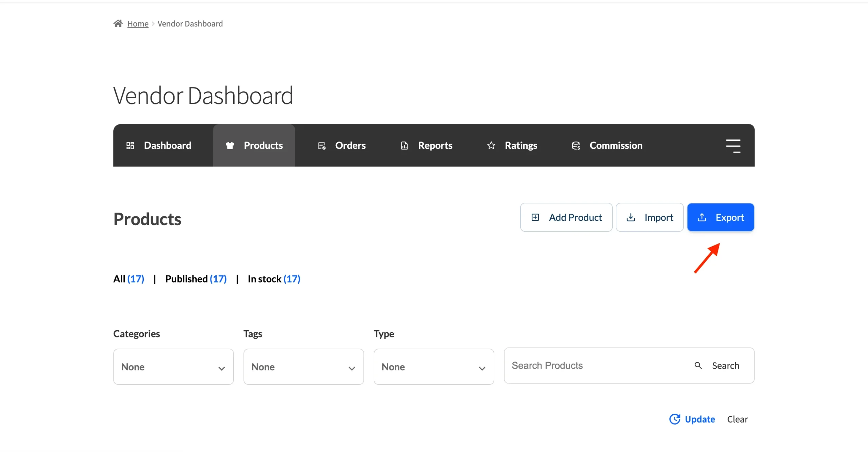
Task: Open the Home breadcrumb link
Action: (x=138, y=24)
